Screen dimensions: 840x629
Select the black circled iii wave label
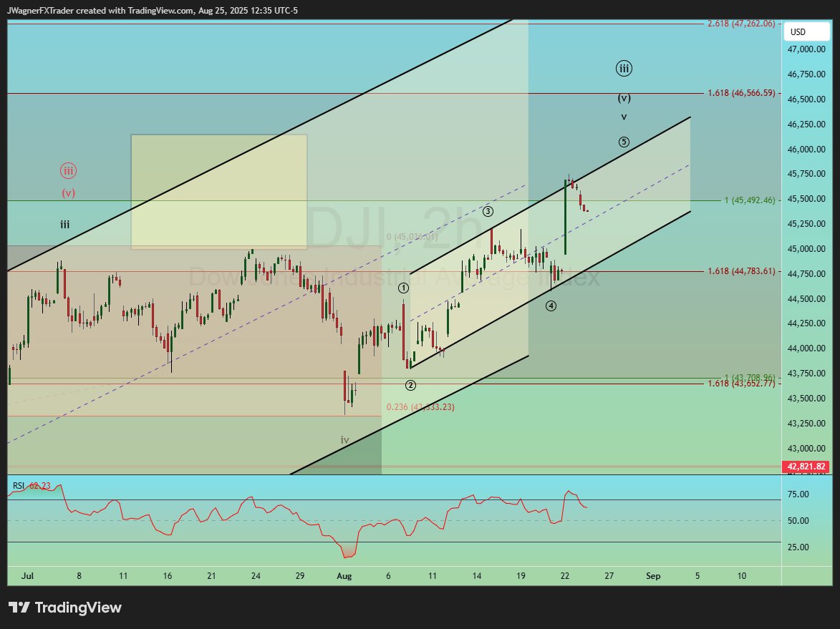(x=624, y=69)
